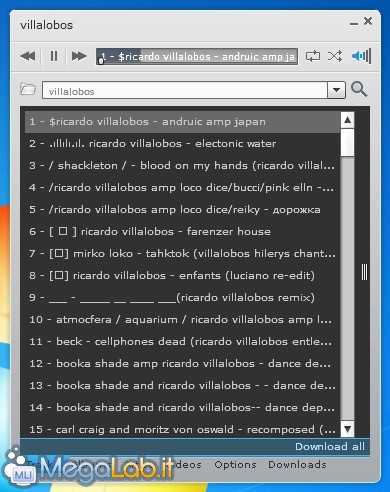Viewport: 390px width, 492px height.
Task: Select track 11 beck cellphones dead
Action: click(x=182, y=342)
